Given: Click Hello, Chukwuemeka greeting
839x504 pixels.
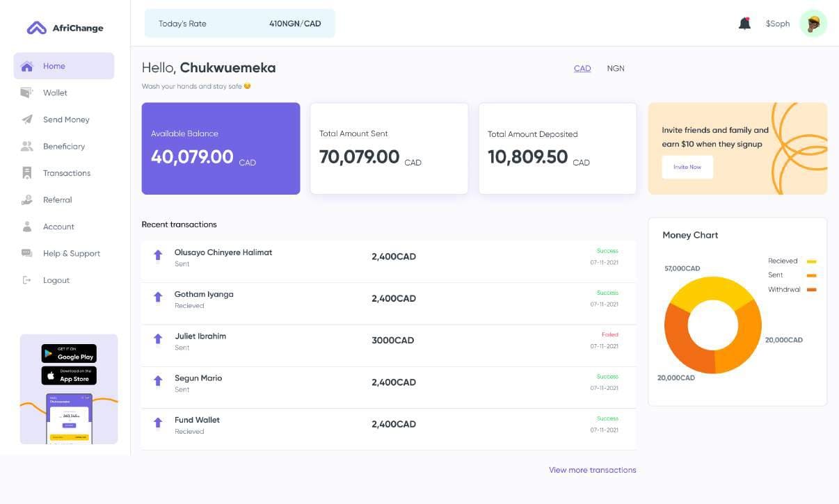Looking at the screenshot, I should coord(209,67).
